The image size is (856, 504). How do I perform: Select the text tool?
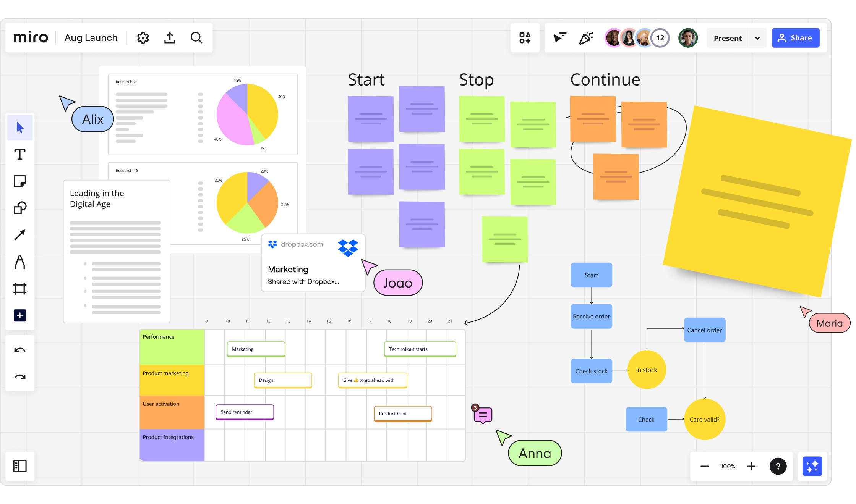20,155
